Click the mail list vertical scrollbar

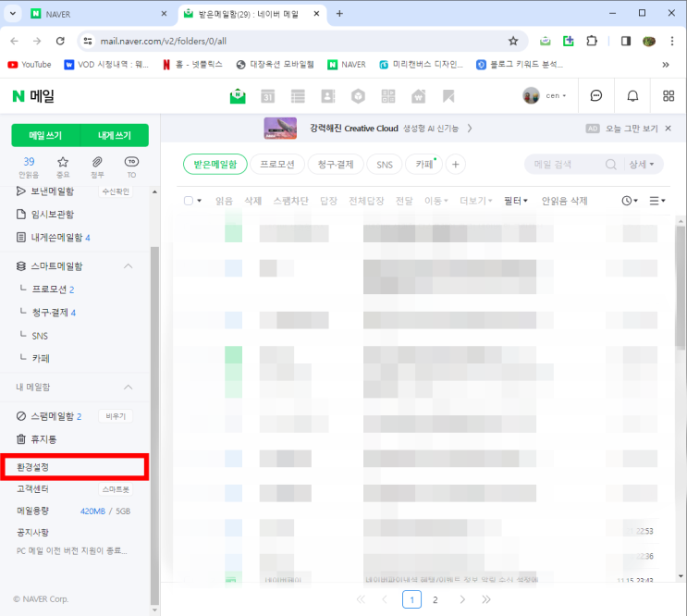click(x=681, y=287)
